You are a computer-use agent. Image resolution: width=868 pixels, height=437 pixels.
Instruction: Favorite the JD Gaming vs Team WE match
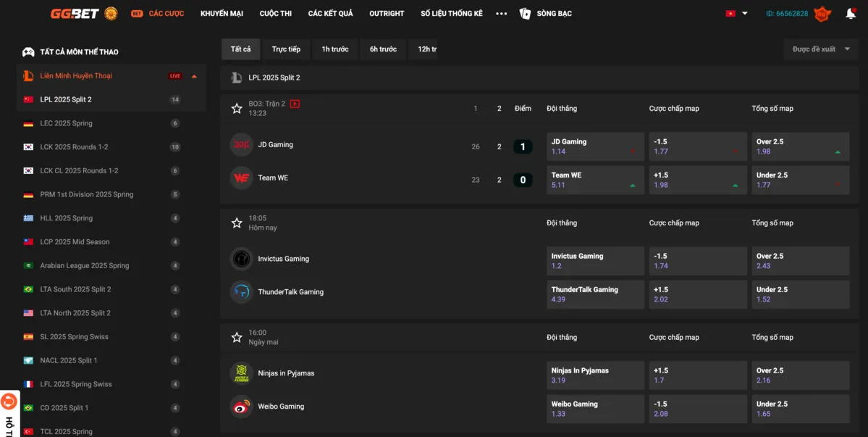coord(237,109)
